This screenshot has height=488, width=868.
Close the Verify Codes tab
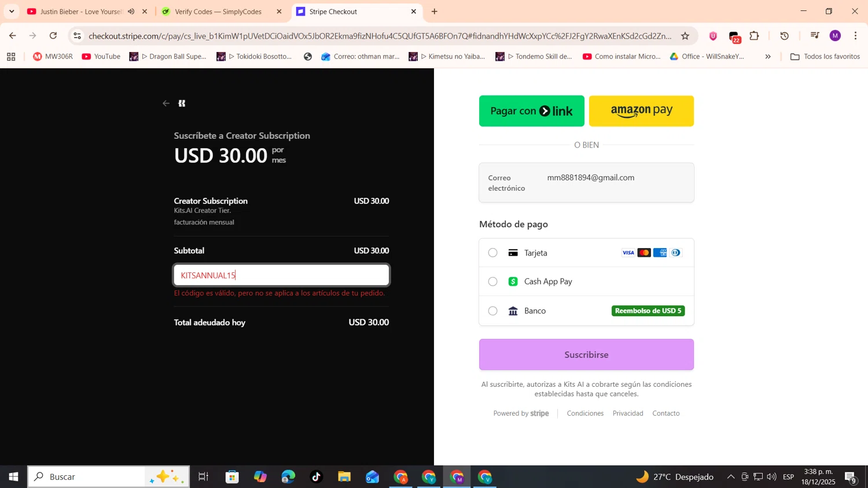click(279, 12)
